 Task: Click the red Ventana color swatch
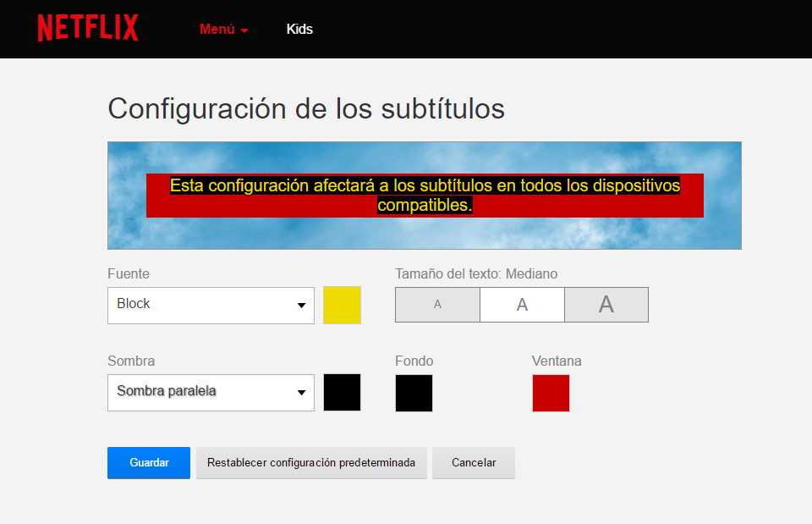pos(551,393)
